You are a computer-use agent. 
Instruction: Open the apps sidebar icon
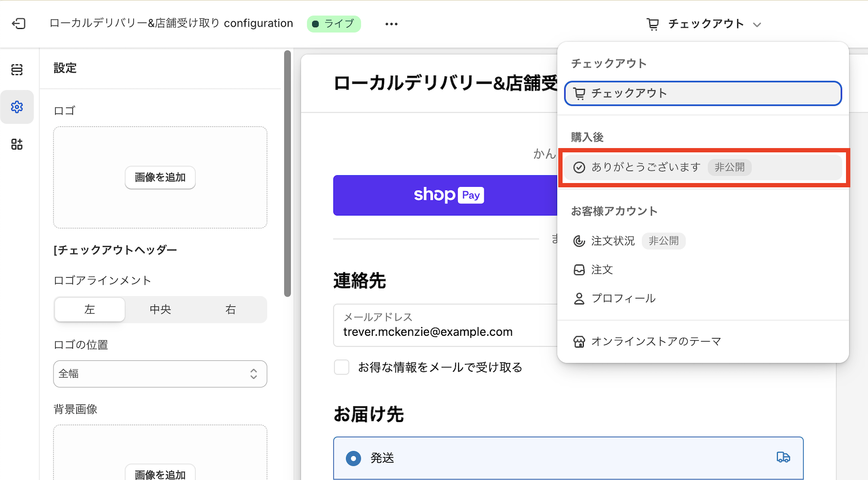tap(17, 144)
